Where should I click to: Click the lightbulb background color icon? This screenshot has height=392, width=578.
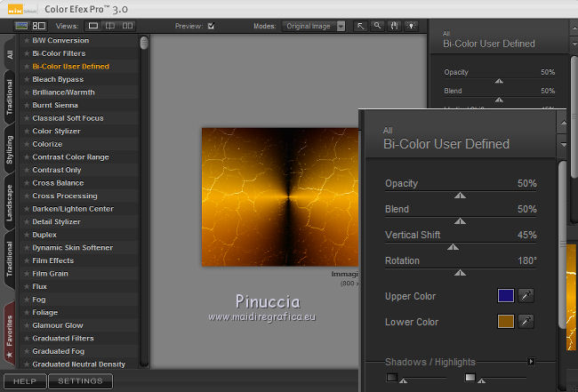(410, 27)
